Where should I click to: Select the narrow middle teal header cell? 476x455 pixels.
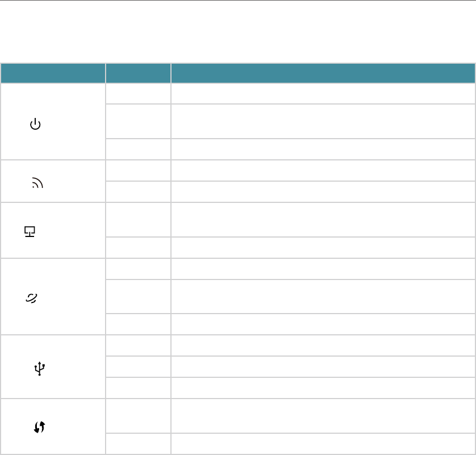[x=138, y=73]
